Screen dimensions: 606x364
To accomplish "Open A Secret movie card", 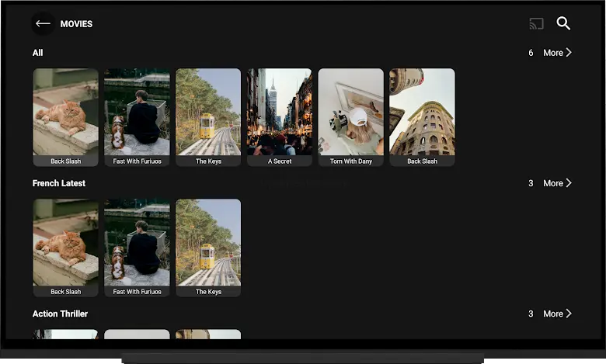I will coord(280,117).
